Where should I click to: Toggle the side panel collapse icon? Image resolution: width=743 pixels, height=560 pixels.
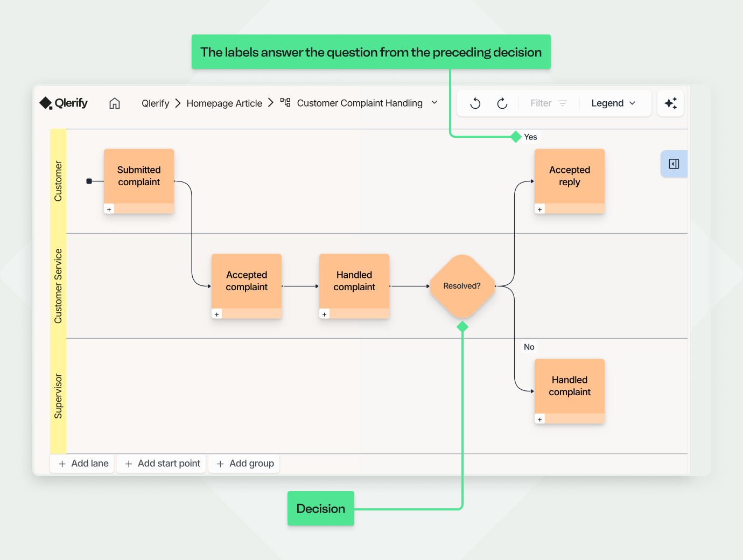tap(674, 164)
